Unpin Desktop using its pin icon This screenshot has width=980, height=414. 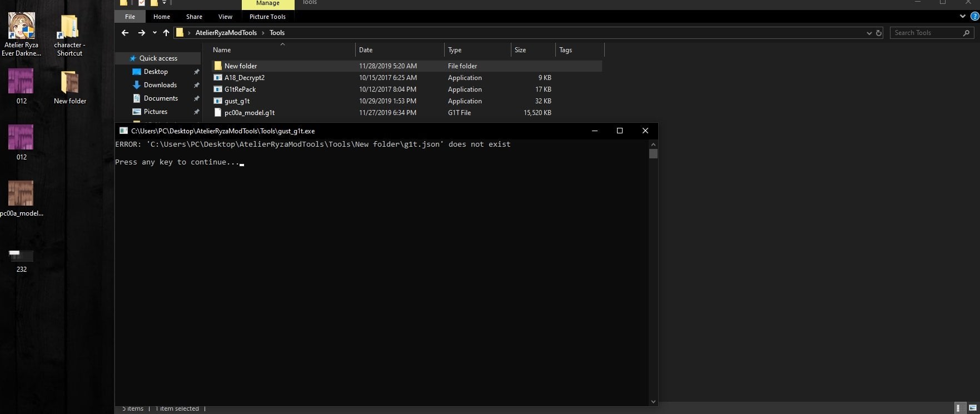pos(196,72)
